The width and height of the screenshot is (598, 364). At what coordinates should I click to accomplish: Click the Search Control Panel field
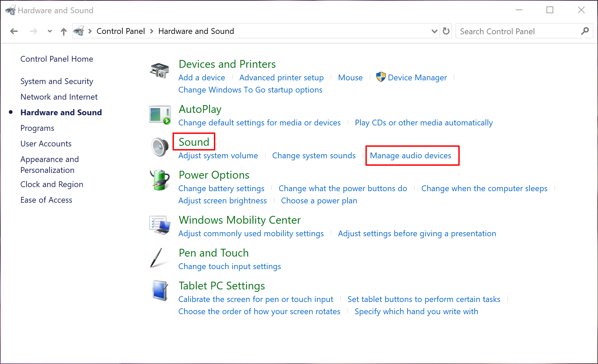coord(524,31)
